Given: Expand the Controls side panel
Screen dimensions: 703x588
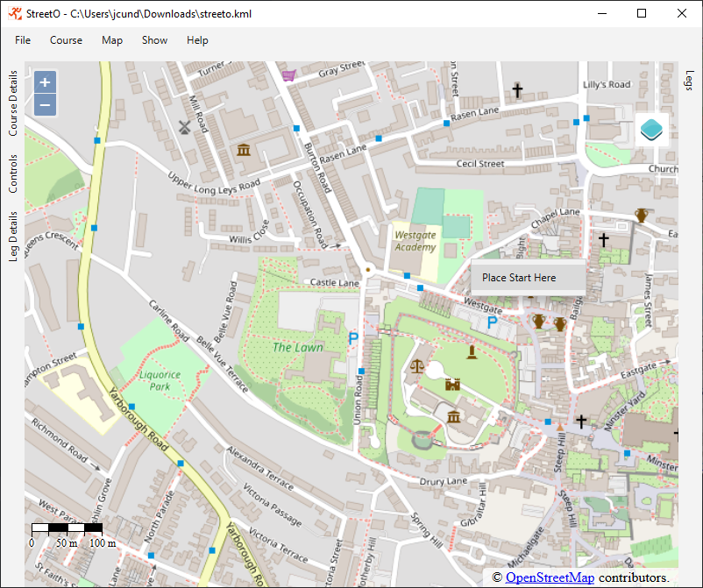Looking at the screenshot, I should coord(13,174).
